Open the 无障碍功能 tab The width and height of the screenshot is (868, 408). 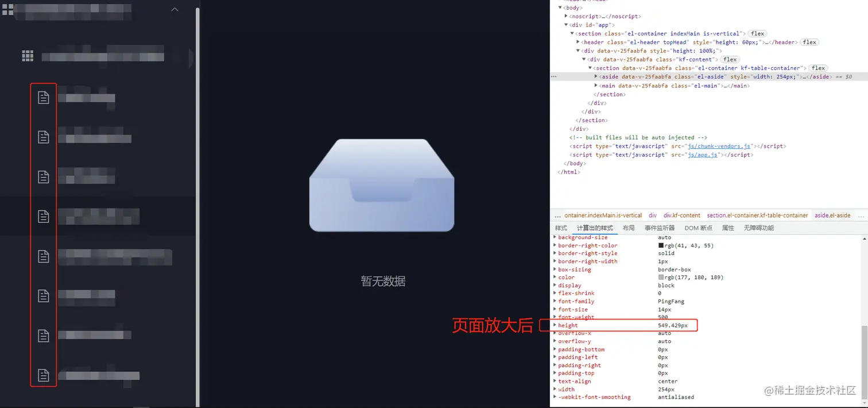pyautogui.click(x=758, y=228)
